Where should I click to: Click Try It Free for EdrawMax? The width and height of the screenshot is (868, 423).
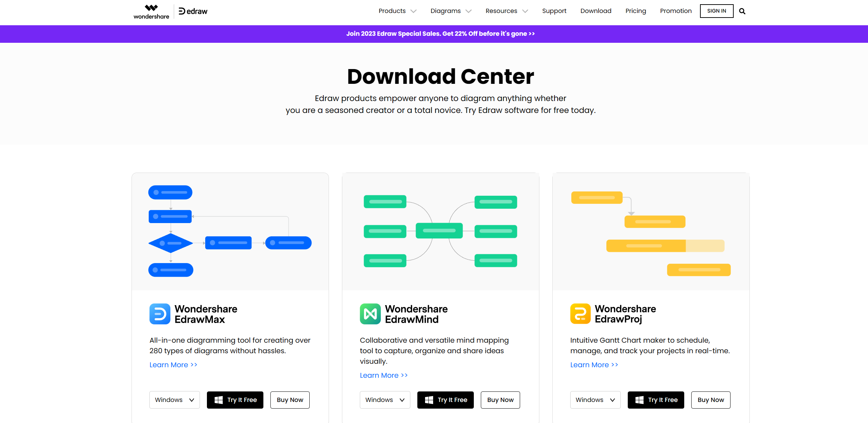pyautogui.click(x=235, y=400)
